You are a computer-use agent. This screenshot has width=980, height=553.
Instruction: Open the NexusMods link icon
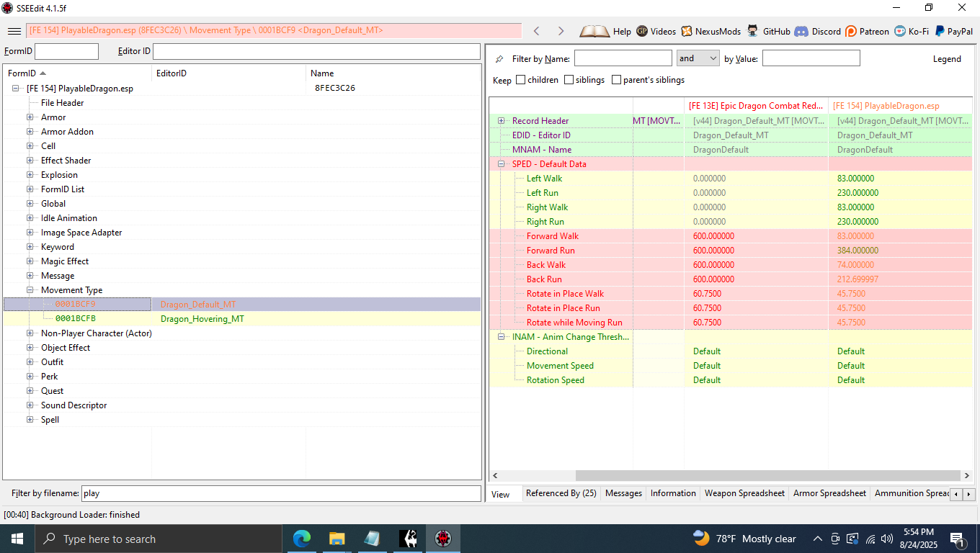click(x=689, y=31)
